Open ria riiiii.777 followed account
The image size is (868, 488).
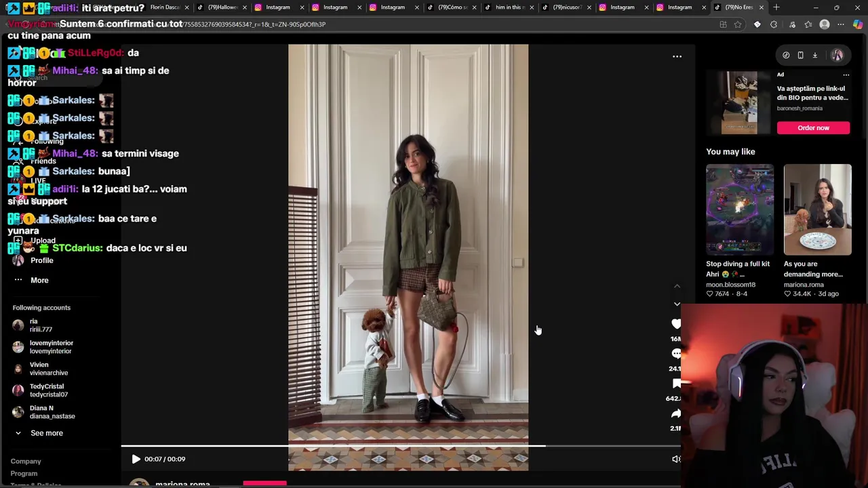click(x=41, y=325)
